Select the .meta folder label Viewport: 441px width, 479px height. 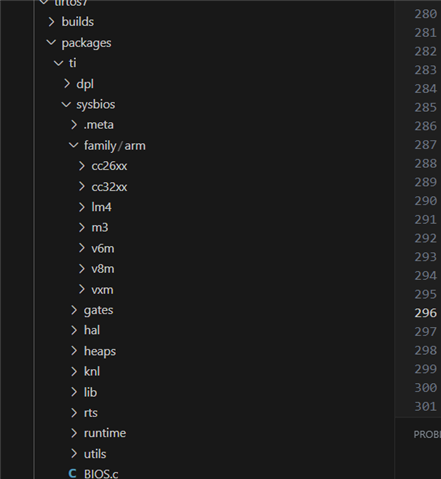99,125
